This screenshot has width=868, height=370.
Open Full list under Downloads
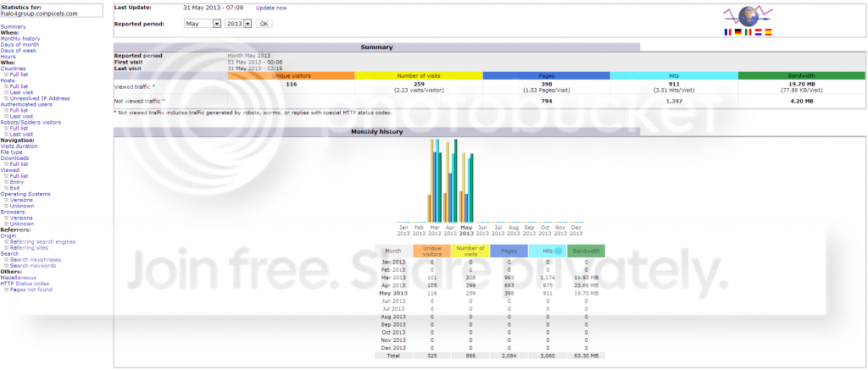tap(19, 163)
